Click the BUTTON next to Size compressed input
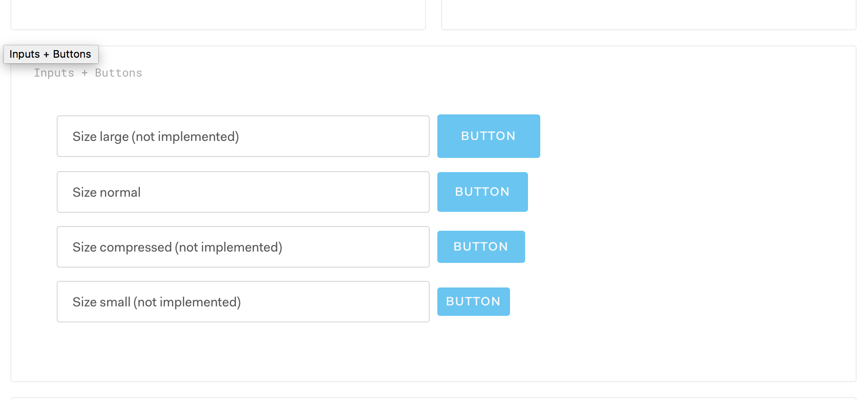The height and width of the screenshot is (400, 868). tap(481, 246)
